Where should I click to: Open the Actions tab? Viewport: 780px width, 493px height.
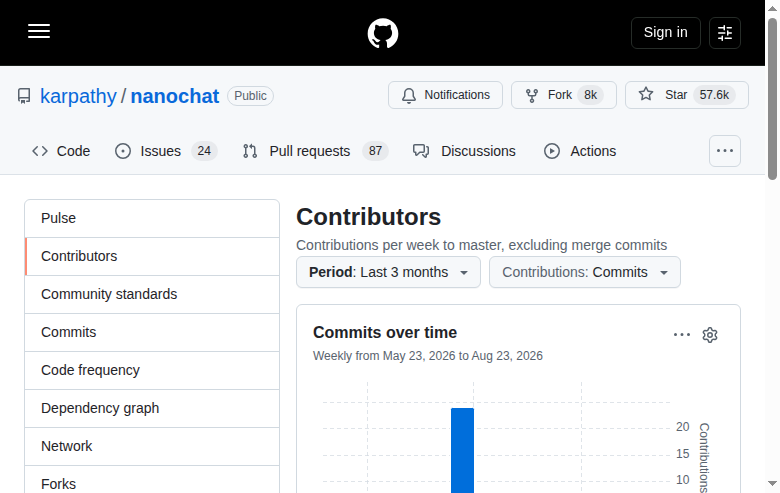pos(580,151)
